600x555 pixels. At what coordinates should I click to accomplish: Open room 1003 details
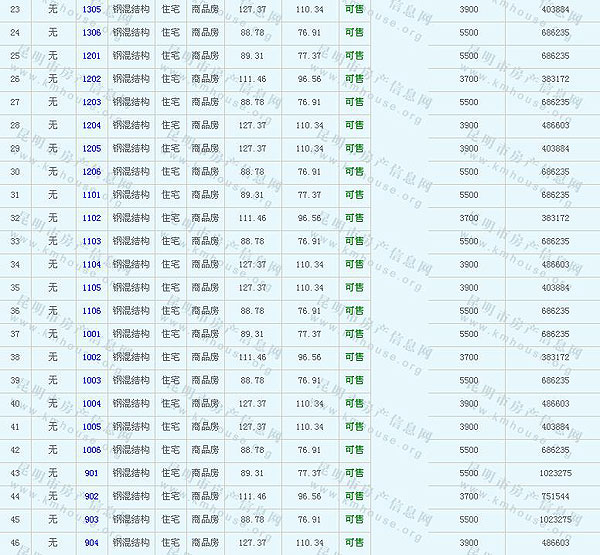(91, 380)
